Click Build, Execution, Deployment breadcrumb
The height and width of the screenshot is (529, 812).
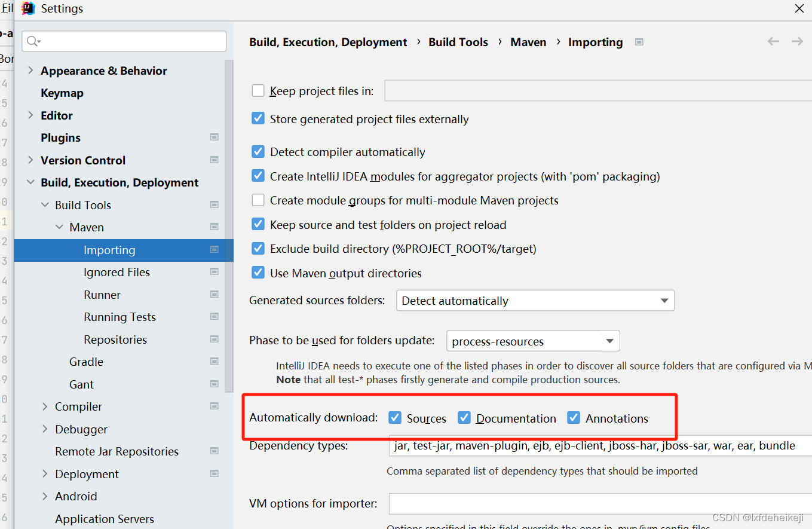[328, 42]
